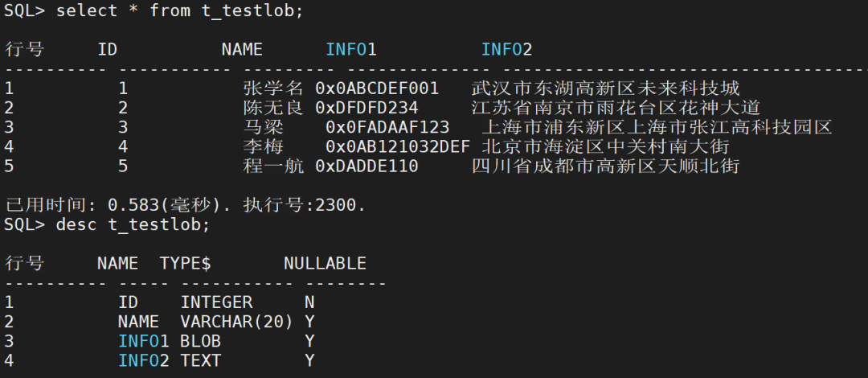Click the INFO2 header in query results
The height and width of the screenshot is (378, 868).
pyautogui.click(x=506, y=50)
